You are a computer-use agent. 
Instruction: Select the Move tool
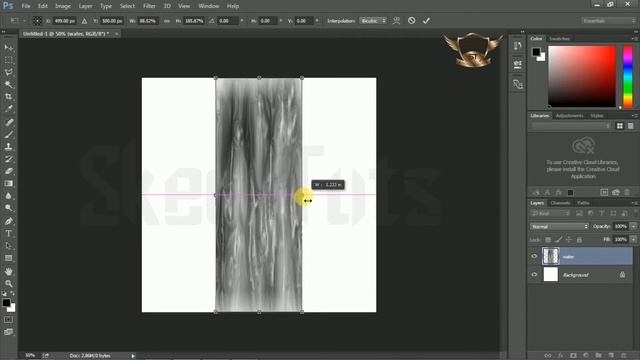point(9,48)
